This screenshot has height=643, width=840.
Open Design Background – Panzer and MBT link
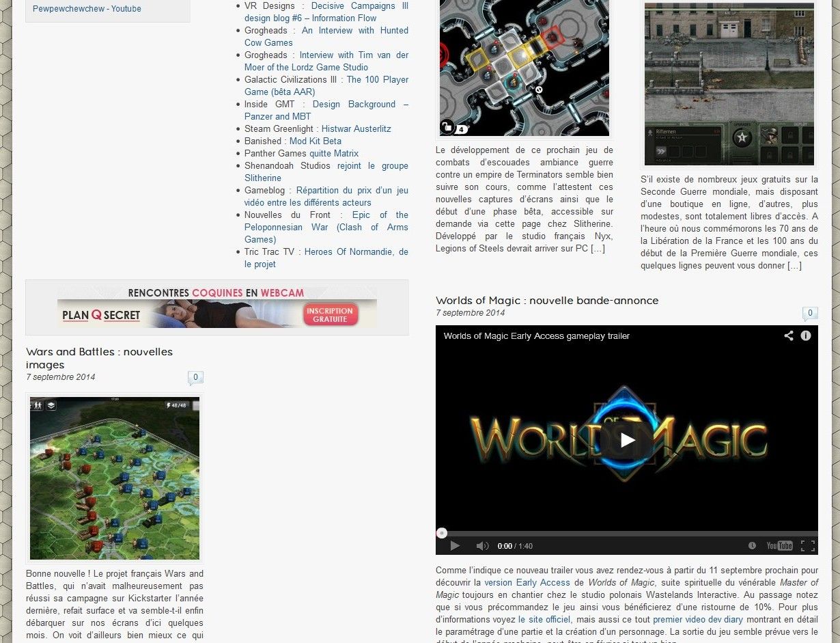pos(326,110)
